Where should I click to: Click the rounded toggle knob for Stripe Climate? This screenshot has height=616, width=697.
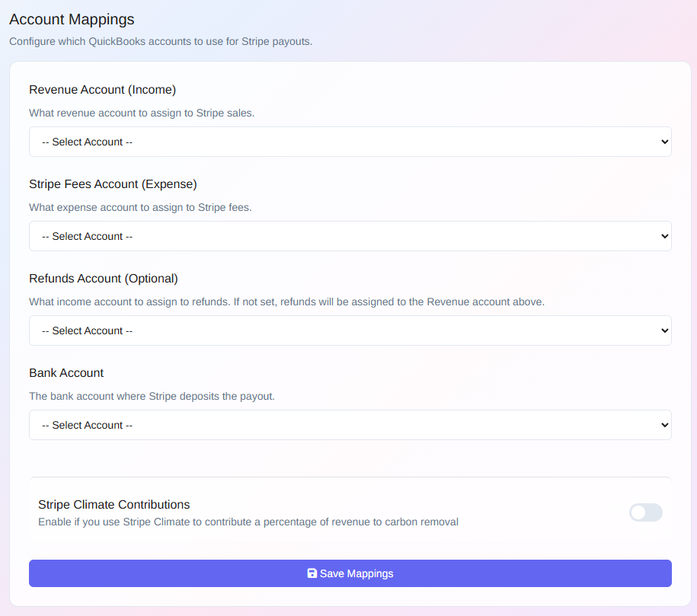pyautogui.click(x=640, y=512)
